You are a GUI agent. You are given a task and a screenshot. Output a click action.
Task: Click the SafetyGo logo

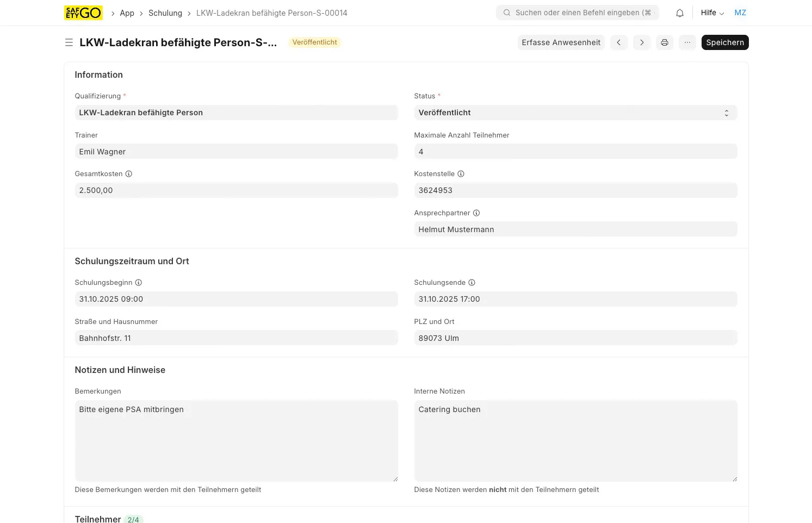click(x=83, y=12)
